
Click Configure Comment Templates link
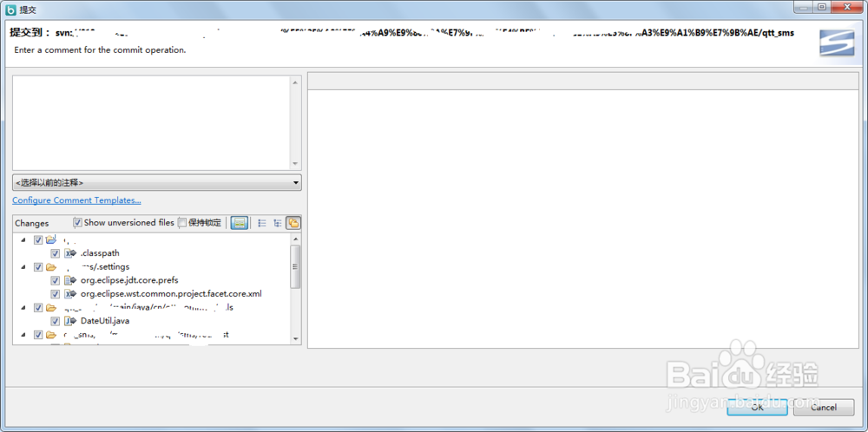pyautogui.click(x=76, y=200)
